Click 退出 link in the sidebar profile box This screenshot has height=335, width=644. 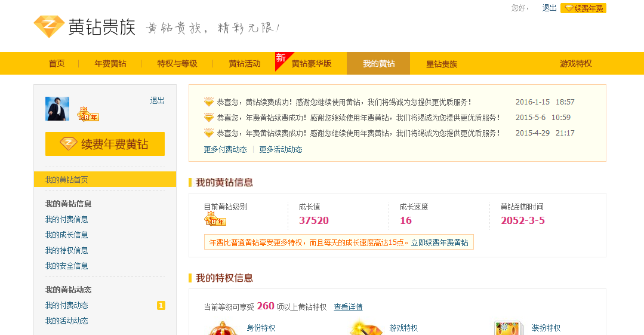[x=158, y=100]
